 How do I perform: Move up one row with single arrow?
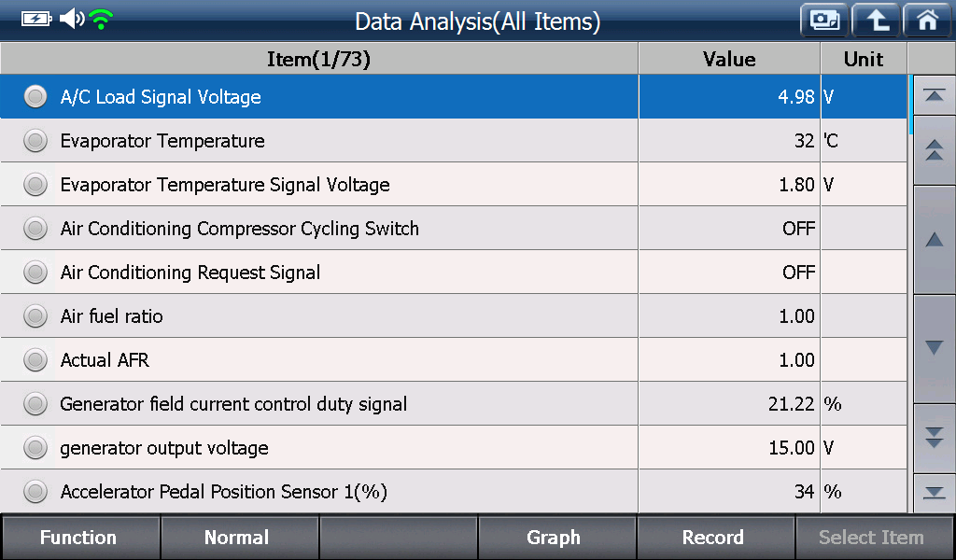point(934,240)
